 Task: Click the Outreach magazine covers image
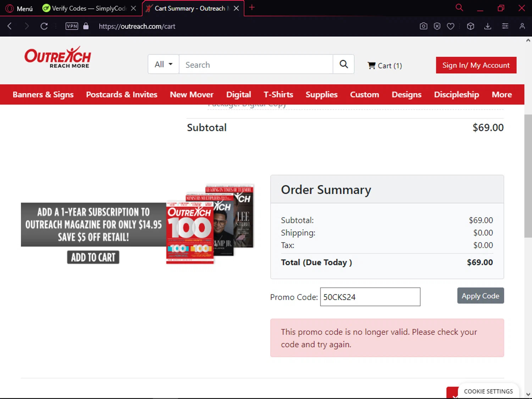click(x=210, y=224)
